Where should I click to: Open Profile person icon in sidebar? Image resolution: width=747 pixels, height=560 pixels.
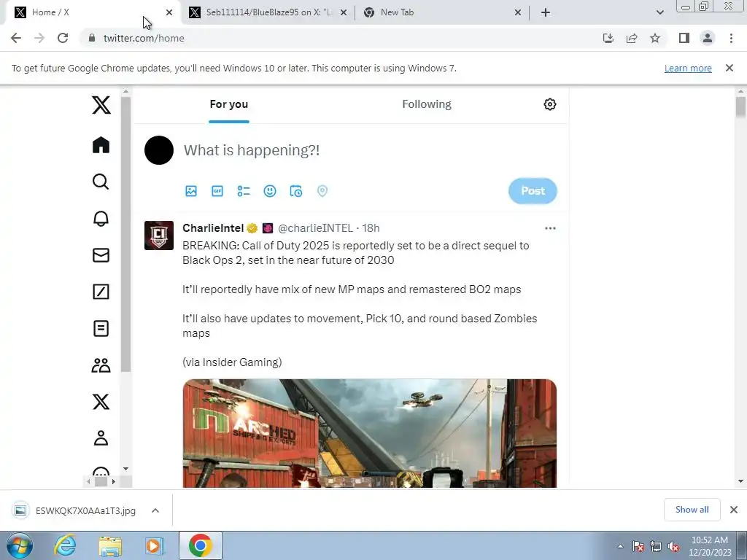point(101,438)
